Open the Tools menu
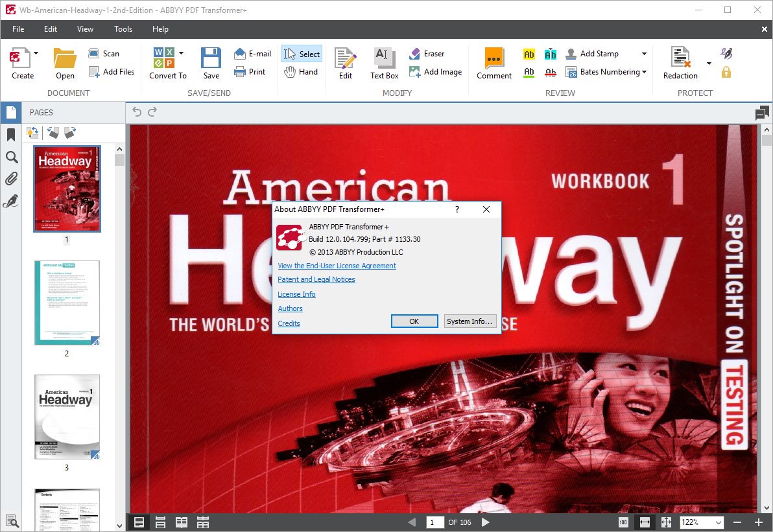The height and width of the screenshot is (532, 773). point(123,29)
